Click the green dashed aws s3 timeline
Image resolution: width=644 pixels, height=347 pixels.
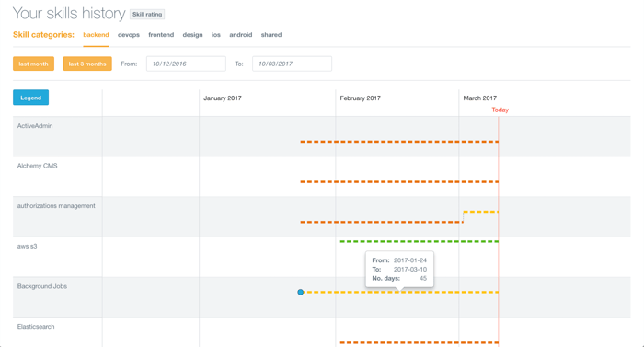pyautogui.click(x=419, y=241)
